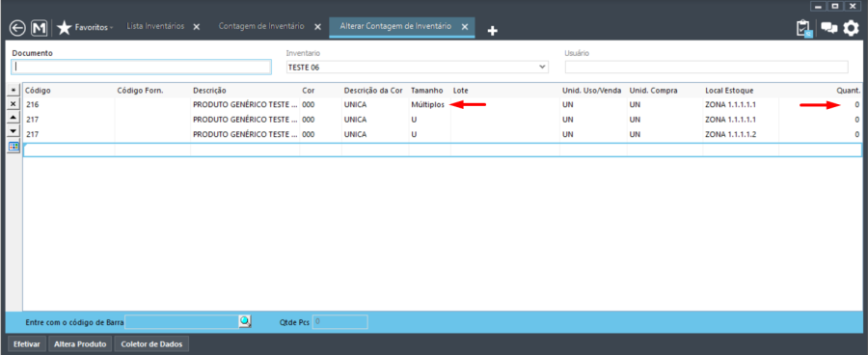This screenshot has height=355, width=868.
Task: Click the Descrição column header
Action: (x=210, y=91)
